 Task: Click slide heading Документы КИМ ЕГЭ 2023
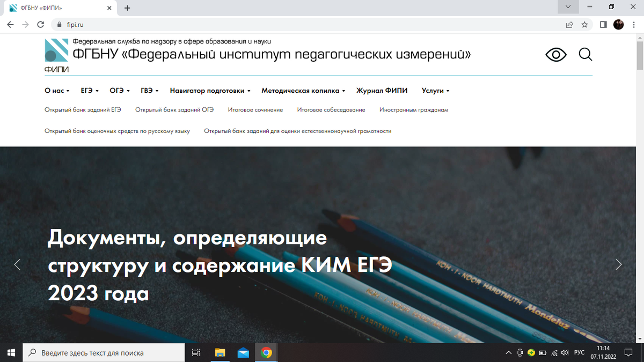(x=219, y=265)
